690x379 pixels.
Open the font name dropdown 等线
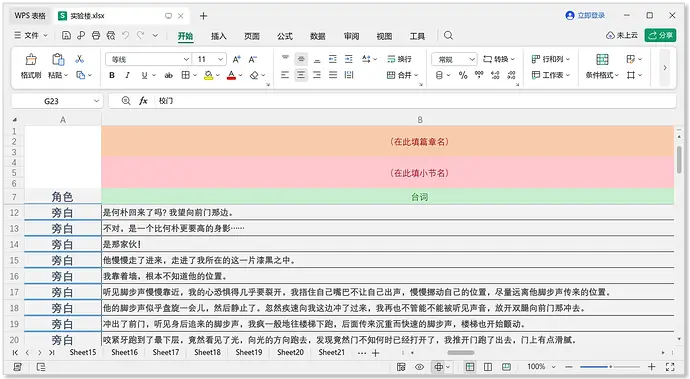149,59
